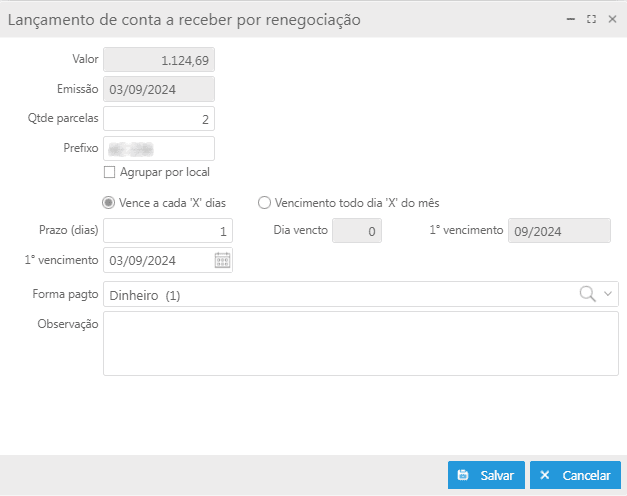Close the dialog with the X icon
This screenshot has height=496, width=627.
(612, 19)
